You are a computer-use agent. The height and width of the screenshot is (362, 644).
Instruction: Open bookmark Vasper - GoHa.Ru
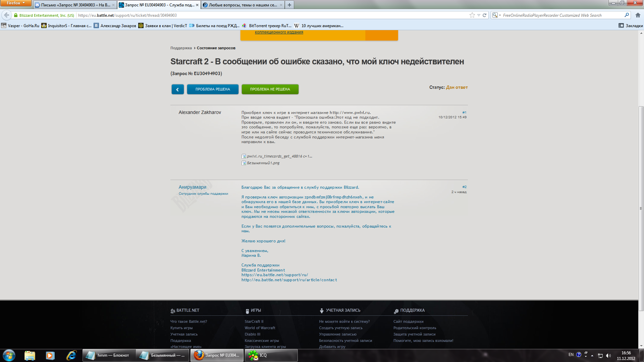20,25
